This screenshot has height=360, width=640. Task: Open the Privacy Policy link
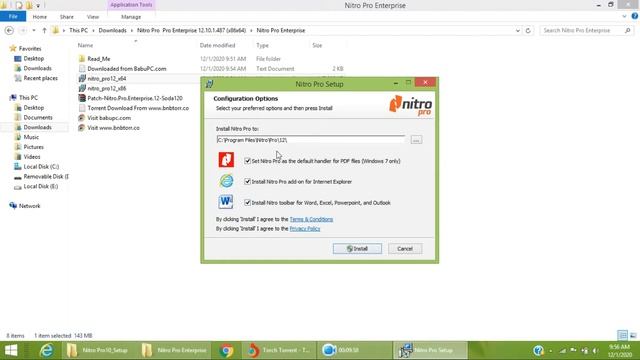click(x=305, y=229)
